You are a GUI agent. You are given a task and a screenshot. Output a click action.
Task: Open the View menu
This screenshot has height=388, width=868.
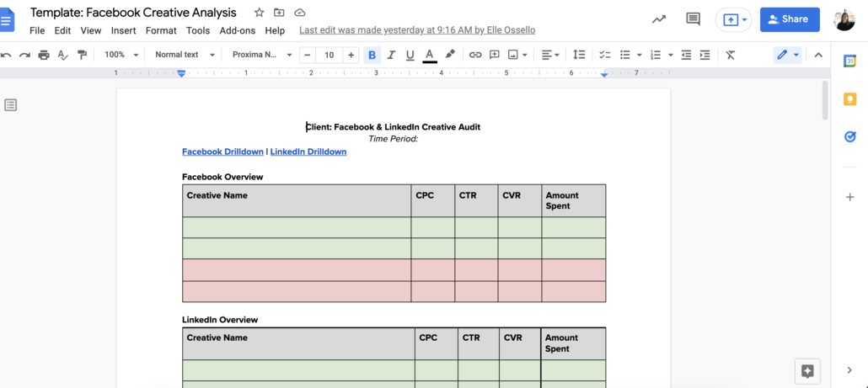click(x=91, y=30)
